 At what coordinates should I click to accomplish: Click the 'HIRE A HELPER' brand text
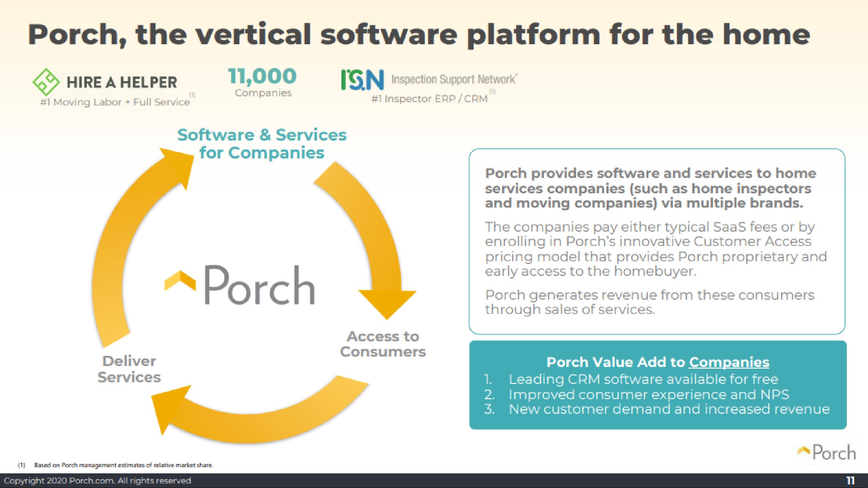click(122, 82)
